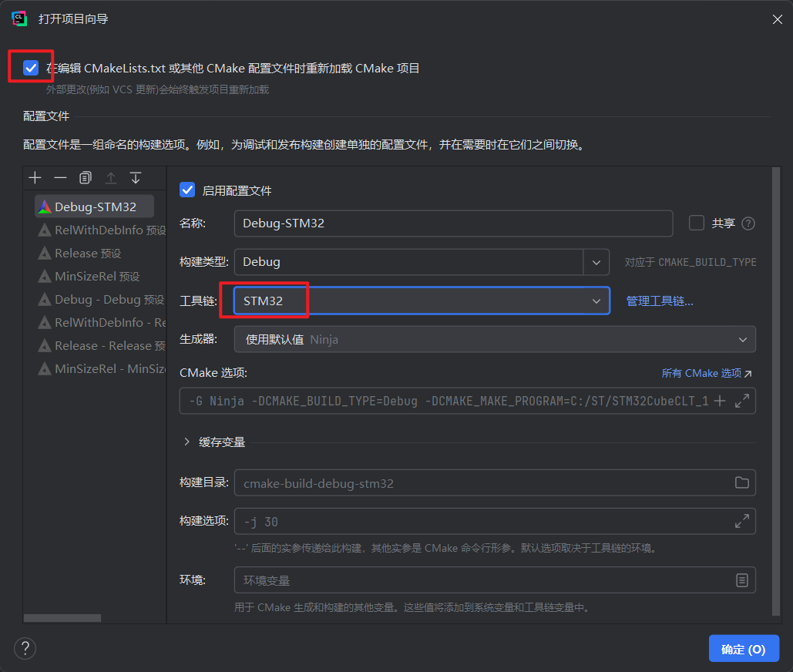Select the Debug-STM32 profile
793x672 pixels.
click(95, 207)
